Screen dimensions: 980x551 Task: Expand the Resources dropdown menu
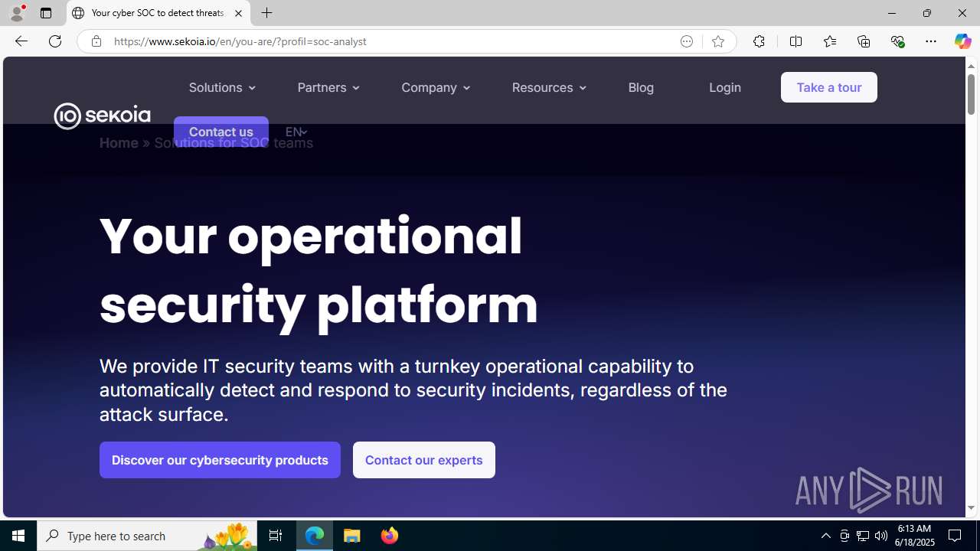click(549, 87)
